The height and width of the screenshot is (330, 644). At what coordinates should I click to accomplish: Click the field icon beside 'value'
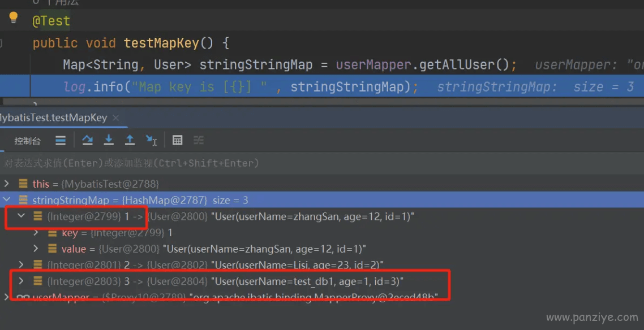click(x=52, y=249)
